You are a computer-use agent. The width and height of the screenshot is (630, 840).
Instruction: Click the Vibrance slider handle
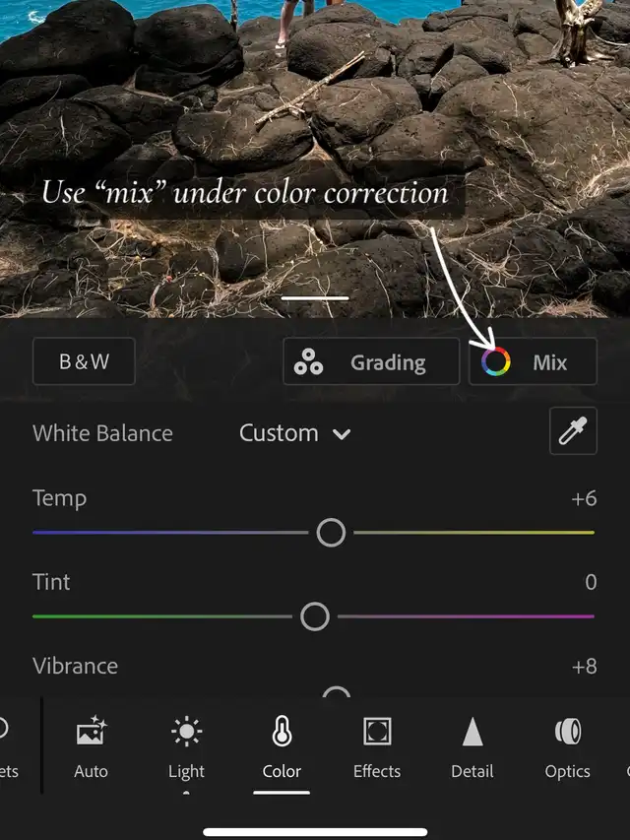337,691
